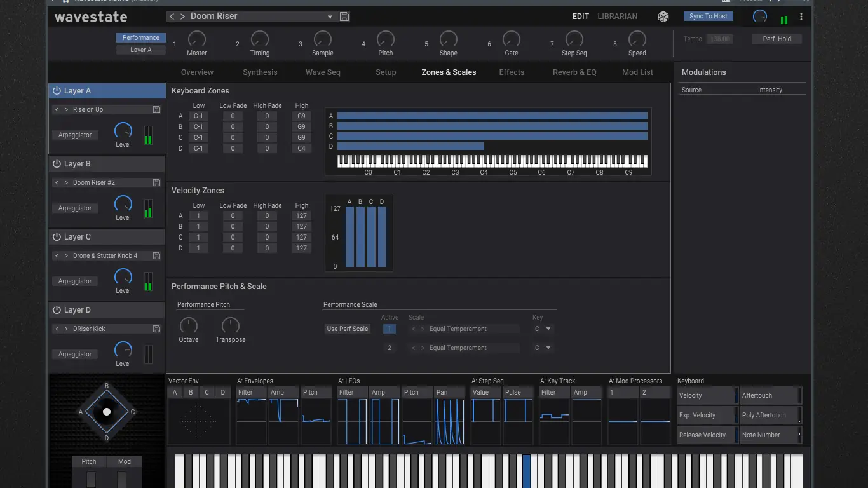Toggle Layer D power icon
The height and width of the screenshot is (488, 868).
(x=57, y=310)
